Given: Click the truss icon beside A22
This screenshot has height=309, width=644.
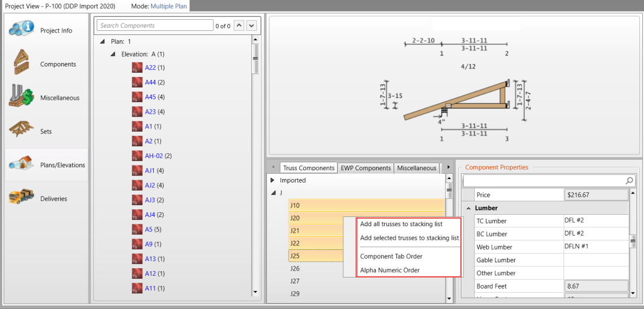Looking at the screenshot, I should (x=137, y=68).
